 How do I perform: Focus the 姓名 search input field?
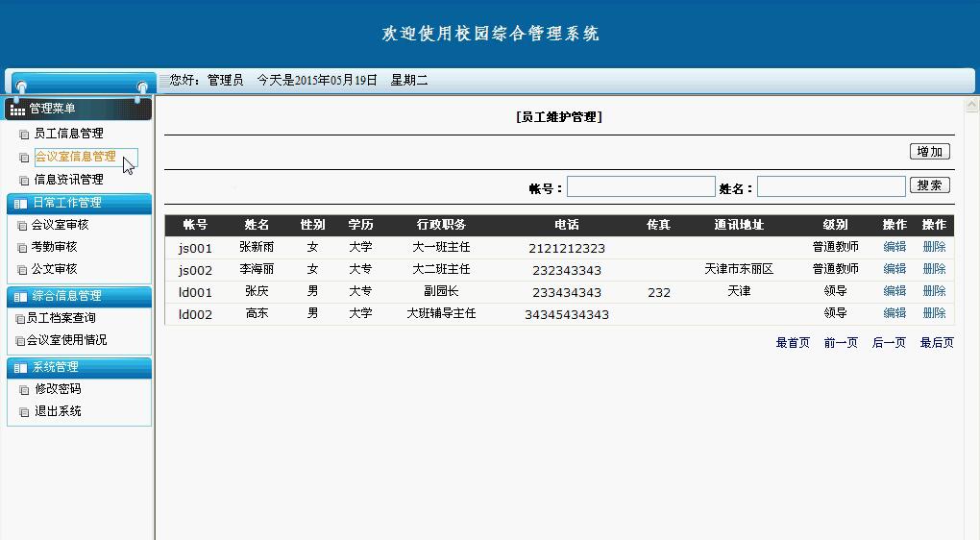point(831,186)
